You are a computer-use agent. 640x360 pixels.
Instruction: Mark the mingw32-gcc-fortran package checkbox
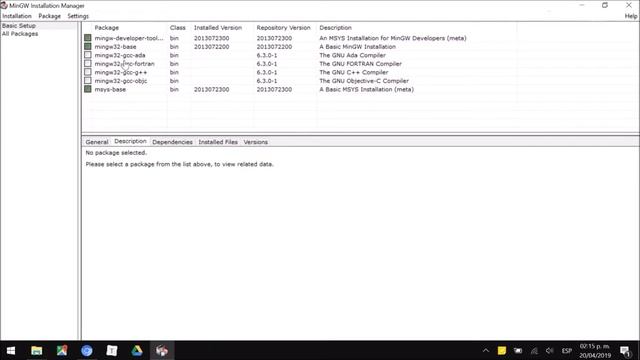coord(88,63)
